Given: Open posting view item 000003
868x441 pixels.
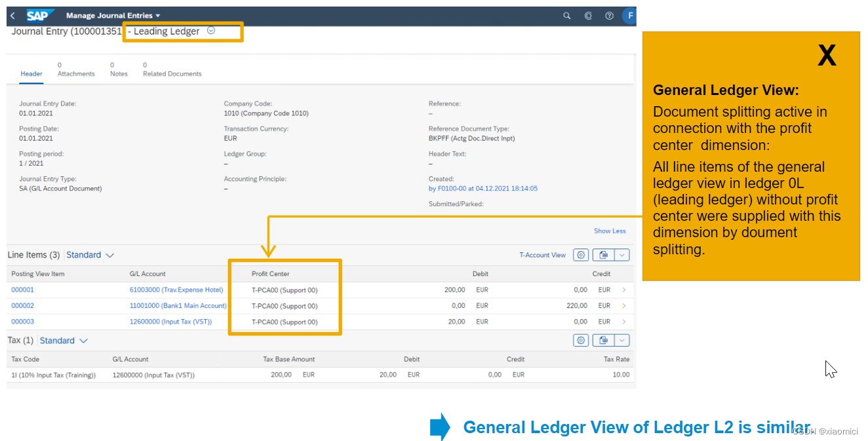Looking at the screenshot, I should [x=23, y=322].
